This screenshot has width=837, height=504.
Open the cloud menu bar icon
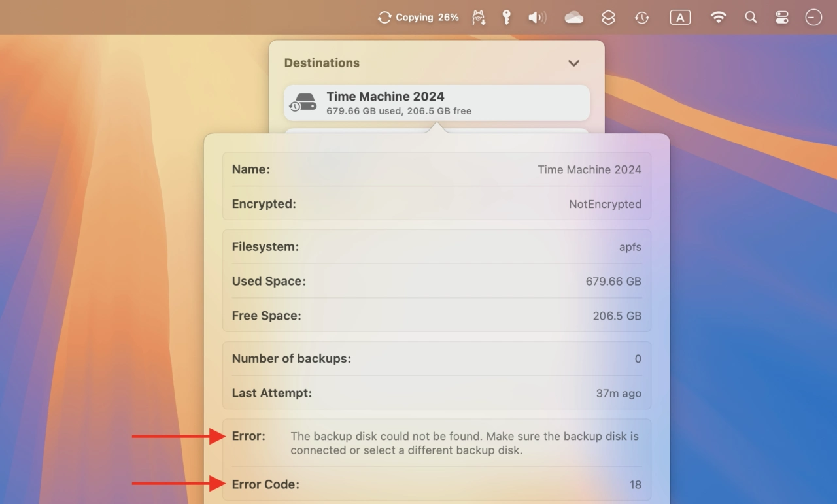[x=573, y=18]
